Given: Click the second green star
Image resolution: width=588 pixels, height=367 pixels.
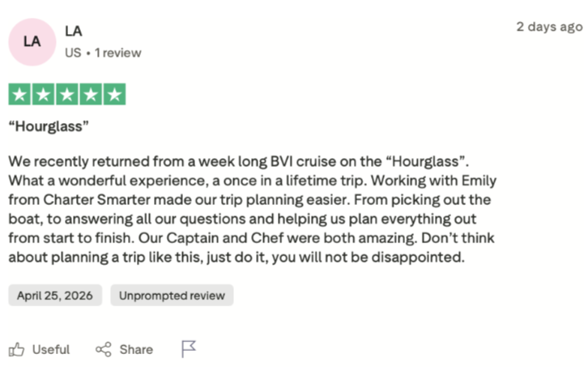Looking at the screenshot, I should tap(43, 94).
